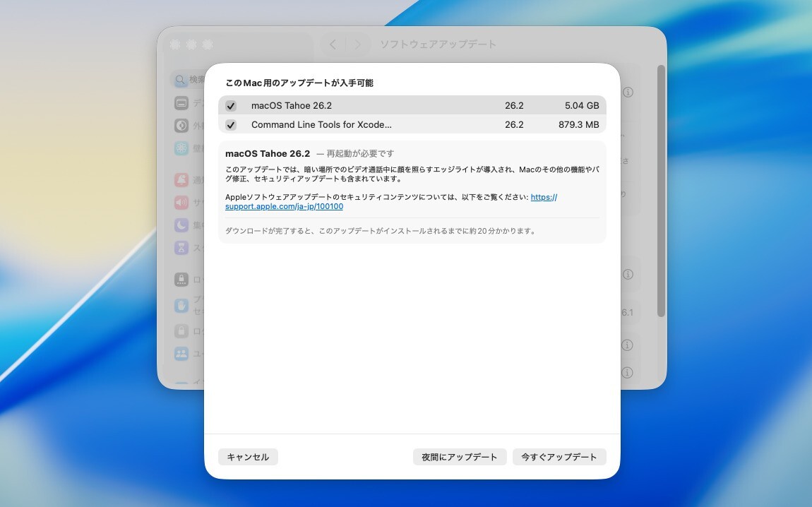Open the Sound speaker sidebar icon in Settings

181,202
